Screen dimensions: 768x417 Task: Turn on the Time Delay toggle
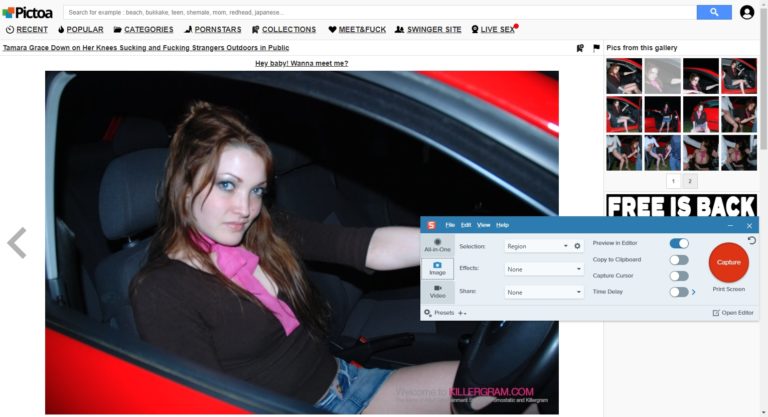[x=679, y=292]
